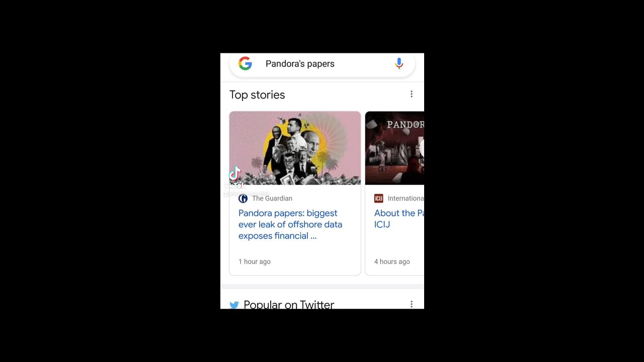
Task: Click the International source name text
Action: click(406, 199)
